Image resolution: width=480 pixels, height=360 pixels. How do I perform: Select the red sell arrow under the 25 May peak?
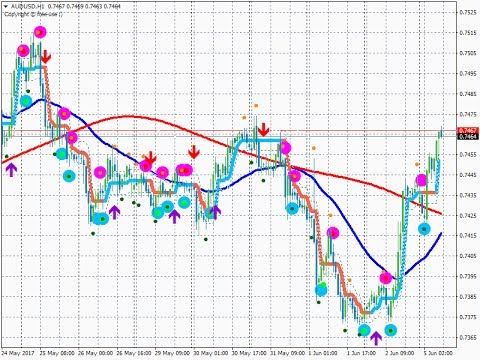pyautogui.click(x=46, y=56)
